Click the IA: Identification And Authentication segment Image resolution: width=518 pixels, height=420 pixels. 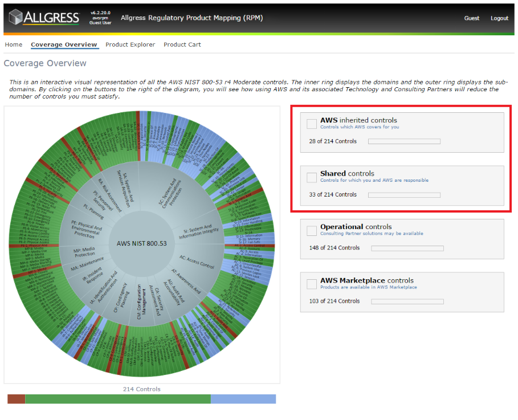pos(104,287)
